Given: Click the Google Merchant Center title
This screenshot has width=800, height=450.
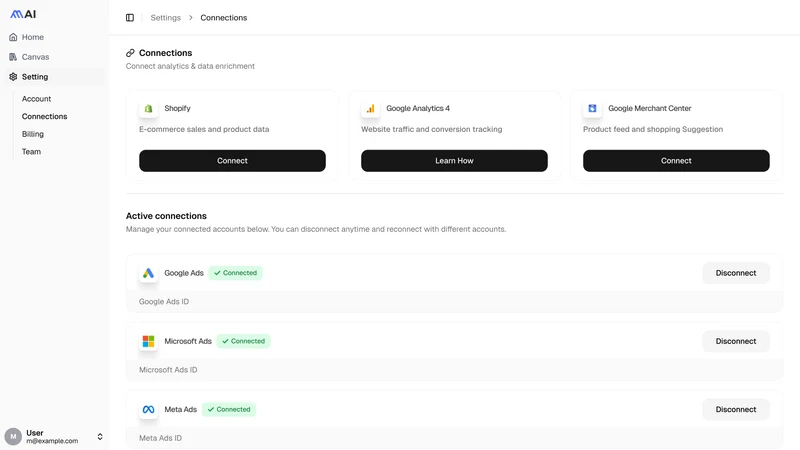Looking at the screenshot, I should 649,109.
